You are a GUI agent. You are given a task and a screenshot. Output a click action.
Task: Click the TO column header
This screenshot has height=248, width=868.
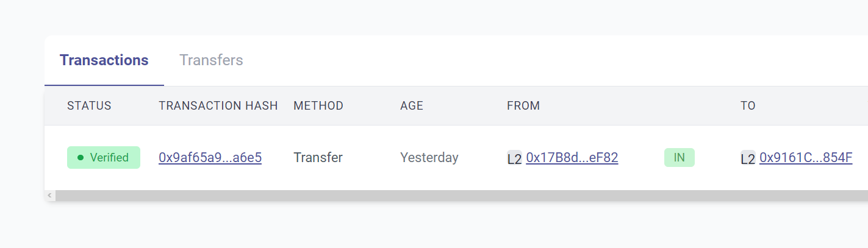[x=747, y=105]
